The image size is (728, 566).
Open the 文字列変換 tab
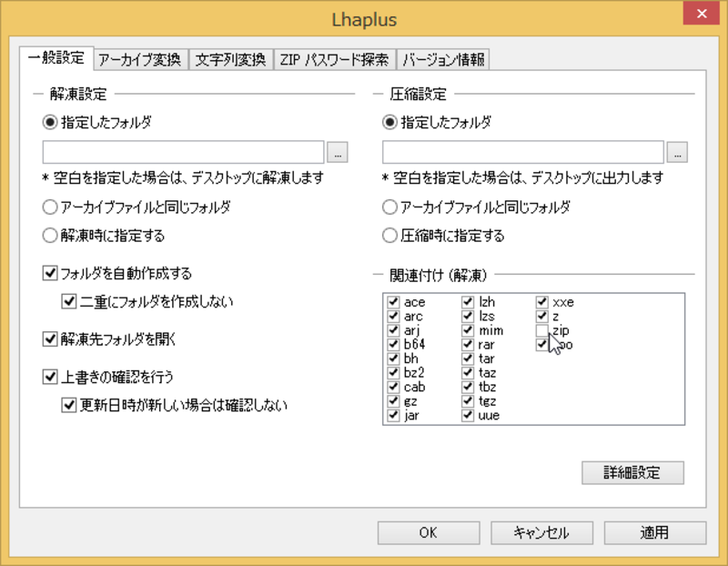[231, 59]
